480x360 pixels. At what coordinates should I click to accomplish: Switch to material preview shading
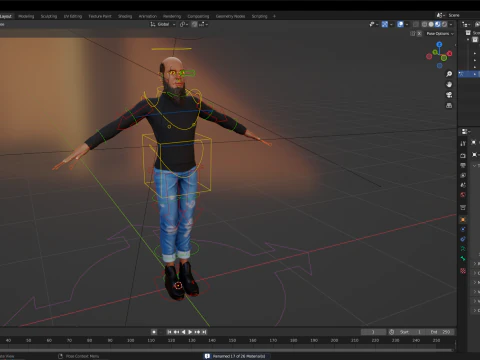coord(438,24)
